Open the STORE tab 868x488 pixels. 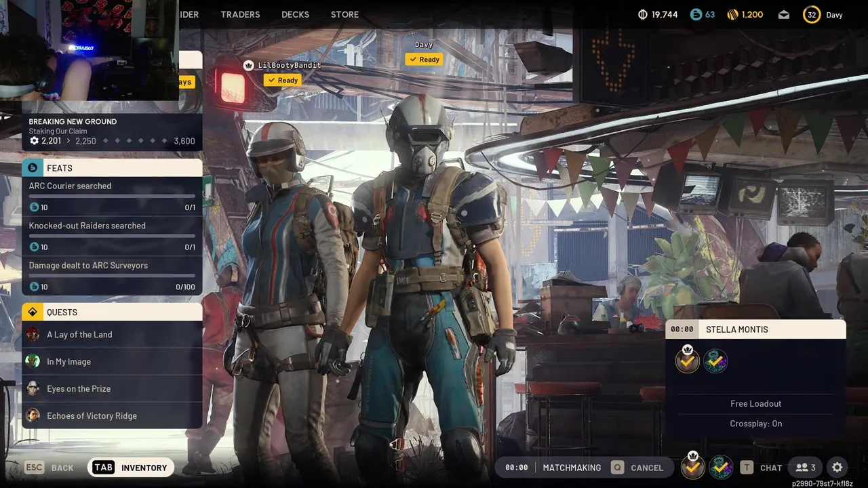(344, 14)
